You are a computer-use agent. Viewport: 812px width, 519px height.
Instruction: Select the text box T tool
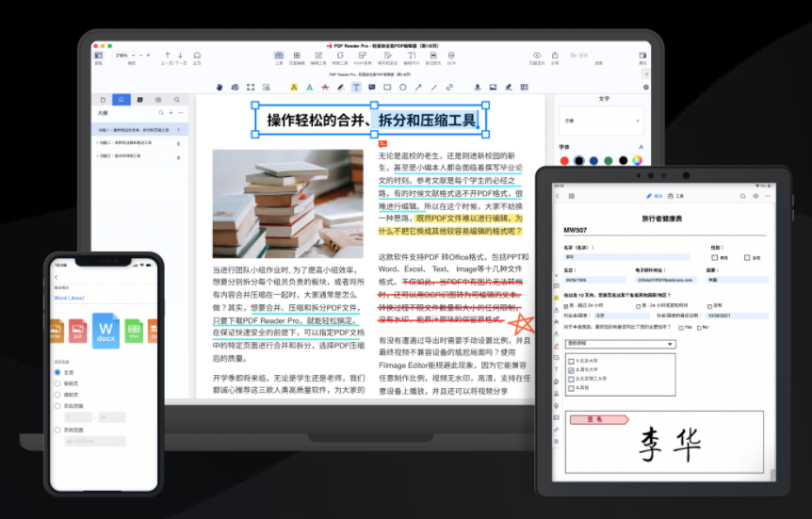coord(356,87)
